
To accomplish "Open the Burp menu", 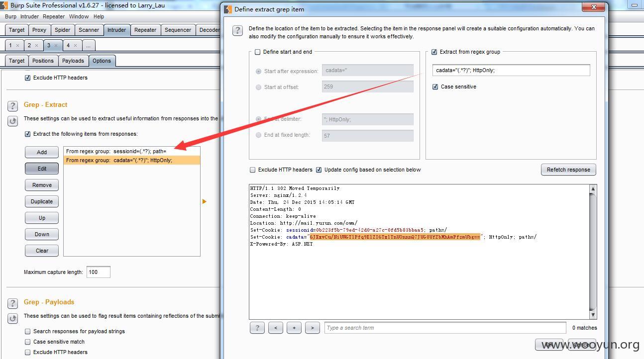I will (10, 16).
